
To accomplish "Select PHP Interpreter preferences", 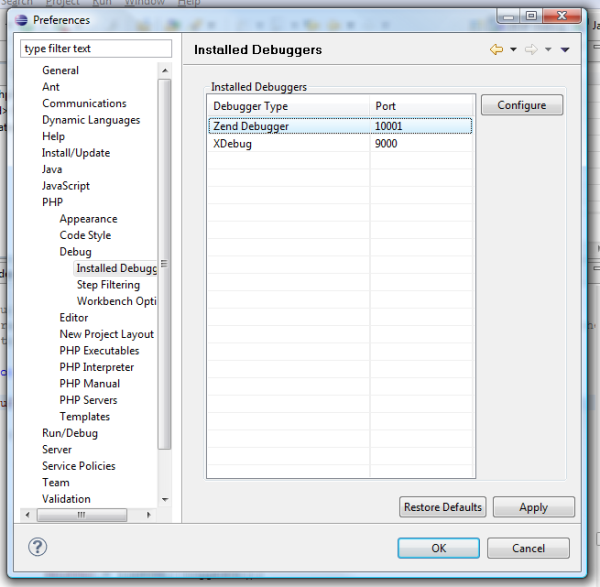I will coord(96,367).
